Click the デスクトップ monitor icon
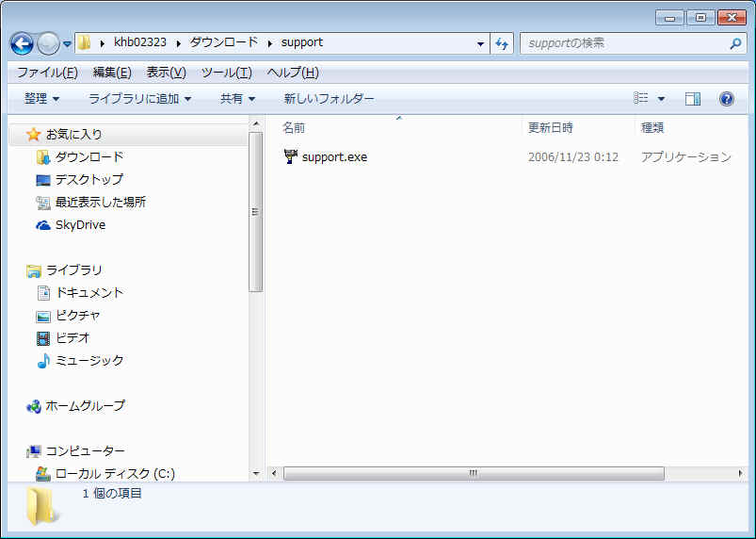Viewport: 756px width, 539px height. click(x=43, y=180)
